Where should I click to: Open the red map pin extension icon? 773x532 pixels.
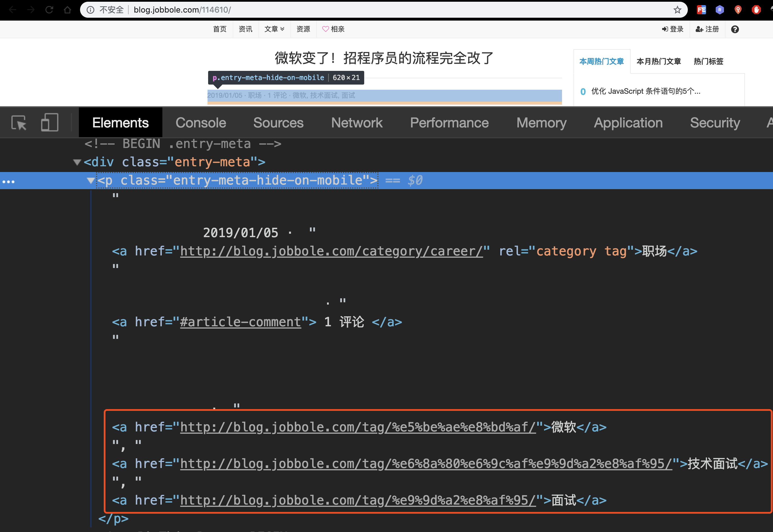(x=738, y=10)
